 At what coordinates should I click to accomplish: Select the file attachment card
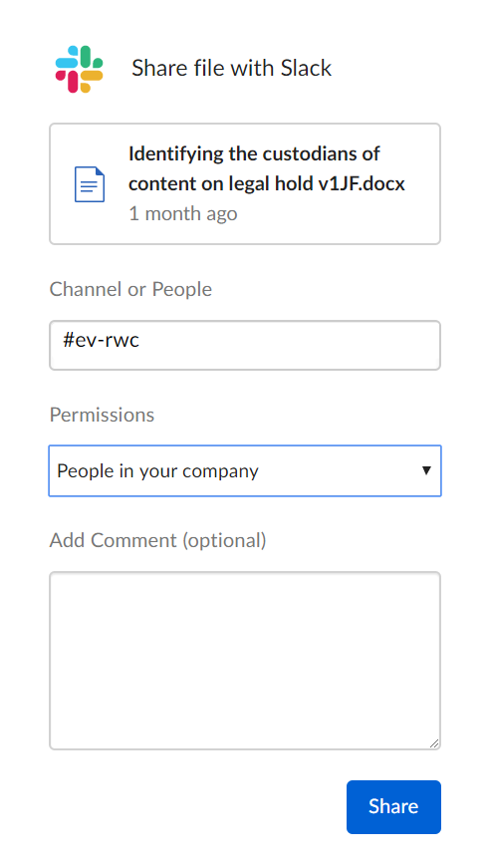pyautogui.click(x=245, y=183)
